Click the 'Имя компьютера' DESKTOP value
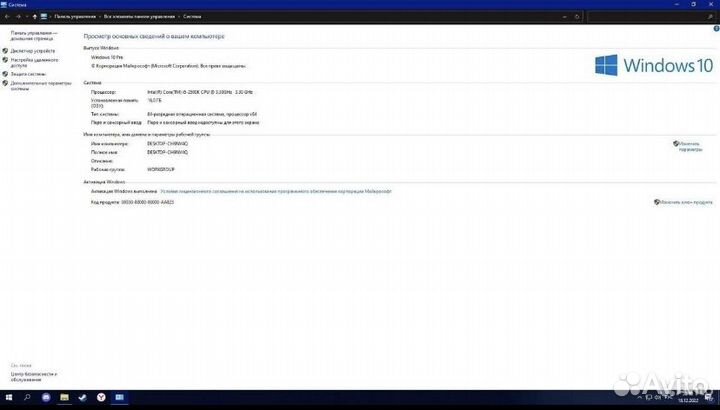The image size is (720, 410). coord(167,144)
